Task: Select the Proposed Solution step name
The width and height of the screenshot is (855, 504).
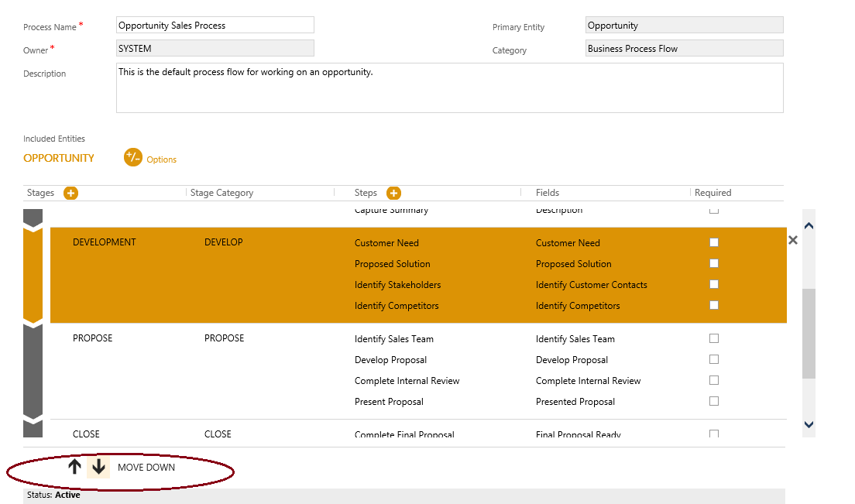Action: (392, 264)
